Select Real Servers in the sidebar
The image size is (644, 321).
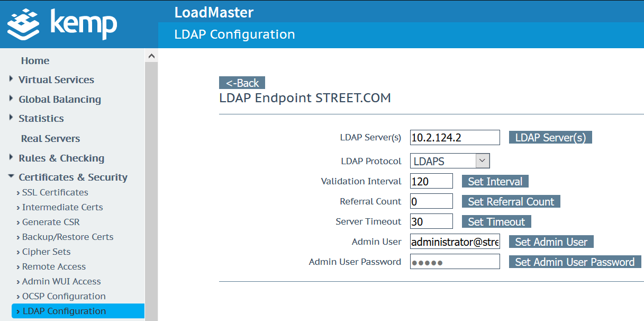tap(49, 138)
